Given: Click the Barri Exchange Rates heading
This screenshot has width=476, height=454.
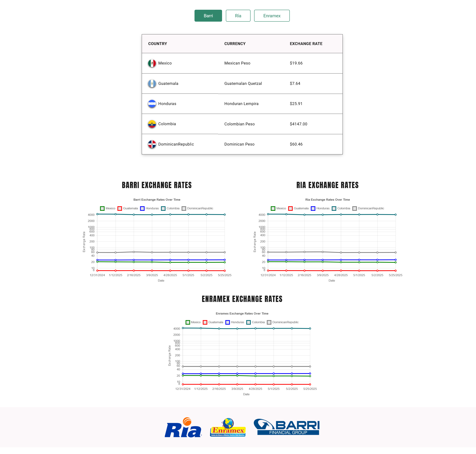Looking at the screenshot, I should point(157,185).
